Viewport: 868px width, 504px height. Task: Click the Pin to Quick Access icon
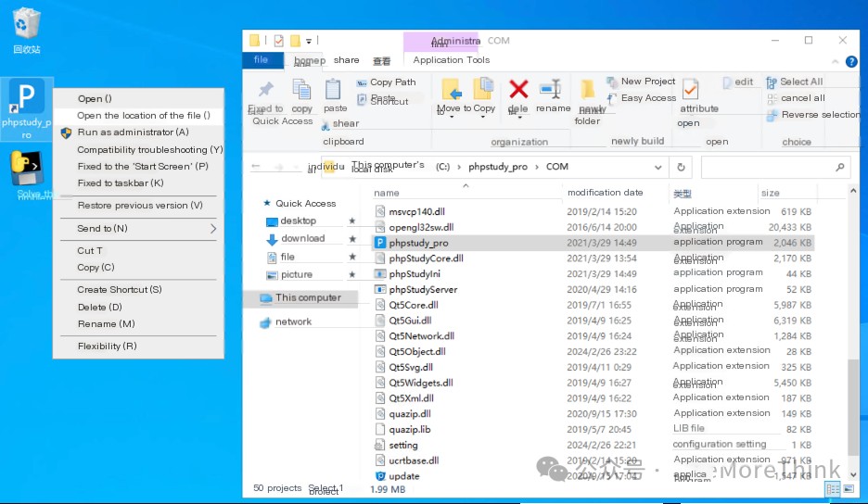tap(266, 90)
